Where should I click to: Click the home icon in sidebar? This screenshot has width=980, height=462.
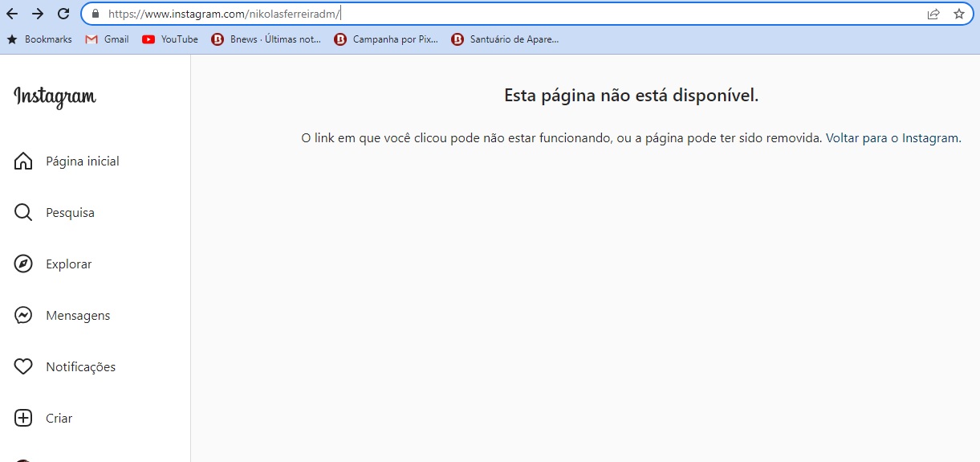click(23, 161)
